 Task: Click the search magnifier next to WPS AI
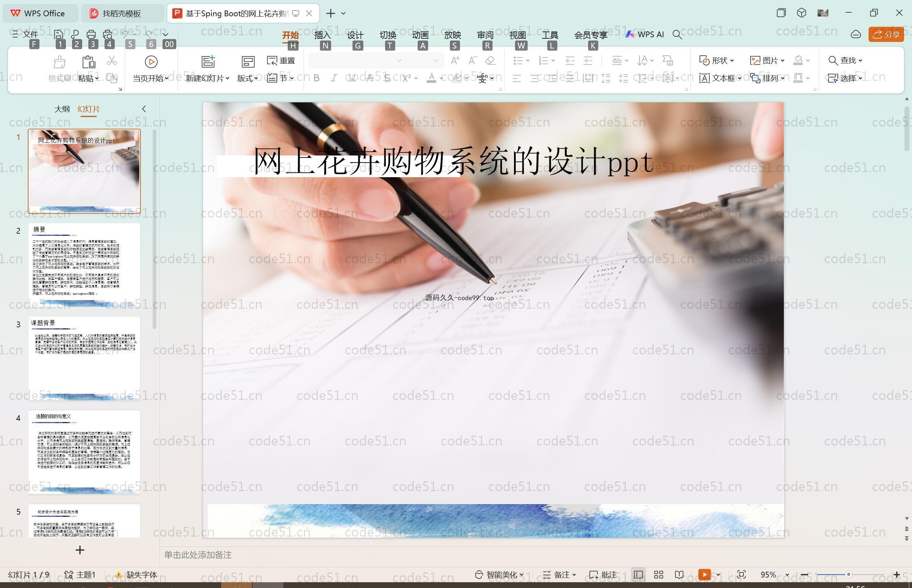677,35
